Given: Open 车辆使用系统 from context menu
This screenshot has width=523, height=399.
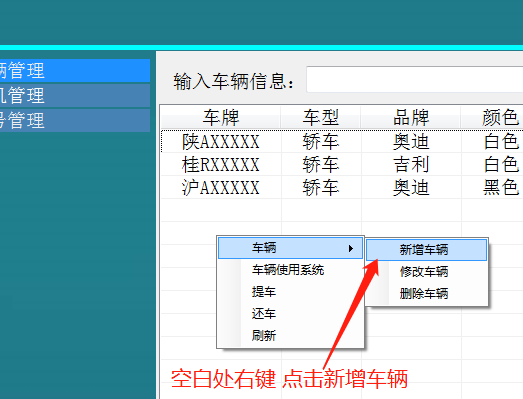Looking at the screenshot, I should point(290,270).
